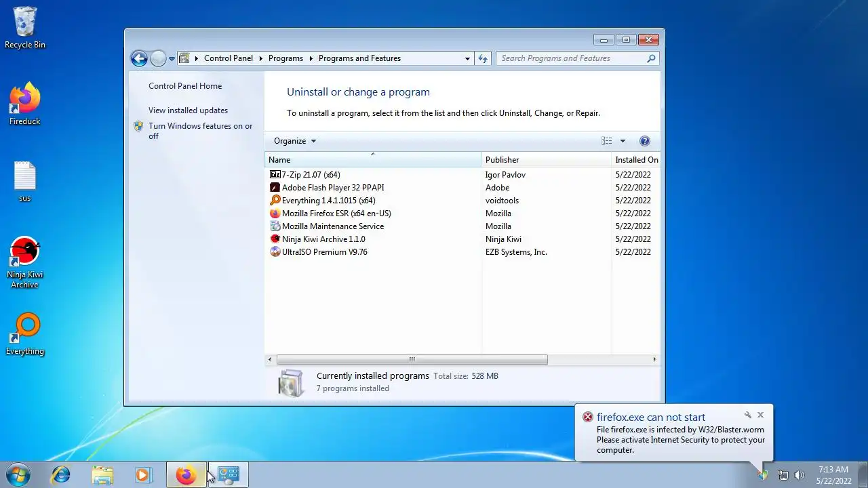This screenshot has height=488, width=868.
Task: Click the volume speaker tray icon
Action: [799, 475]
